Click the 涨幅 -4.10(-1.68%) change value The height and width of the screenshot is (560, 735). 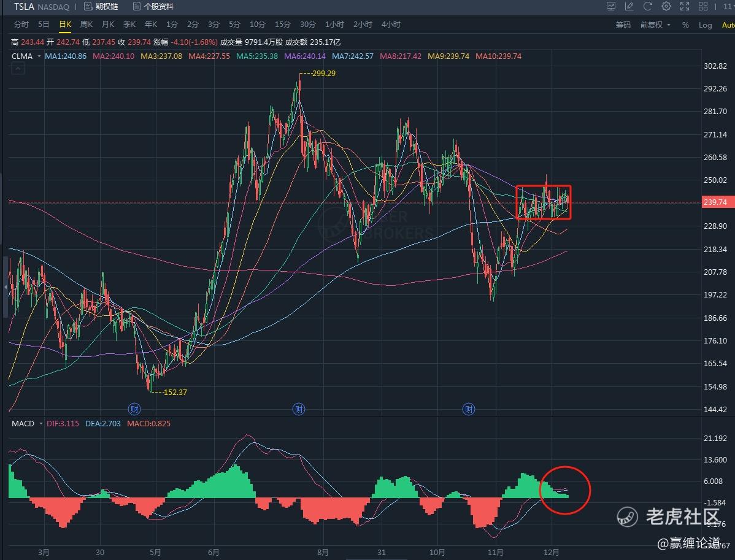186,42
